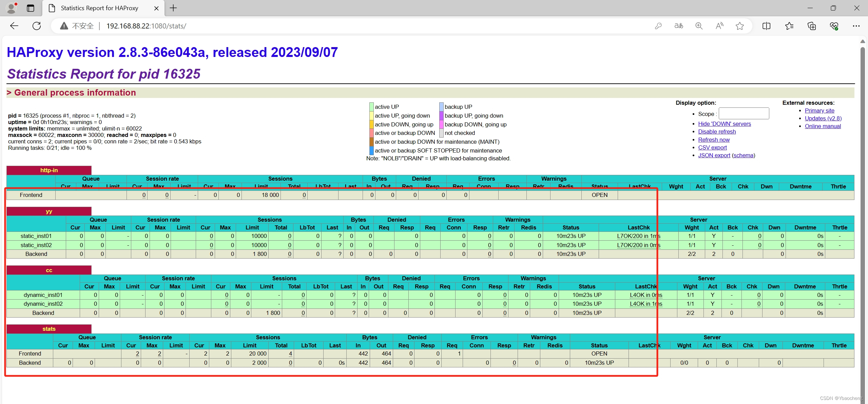Screen dimensions: 868x404
Task: Open collections icon
Action: (x=812, y=26)
